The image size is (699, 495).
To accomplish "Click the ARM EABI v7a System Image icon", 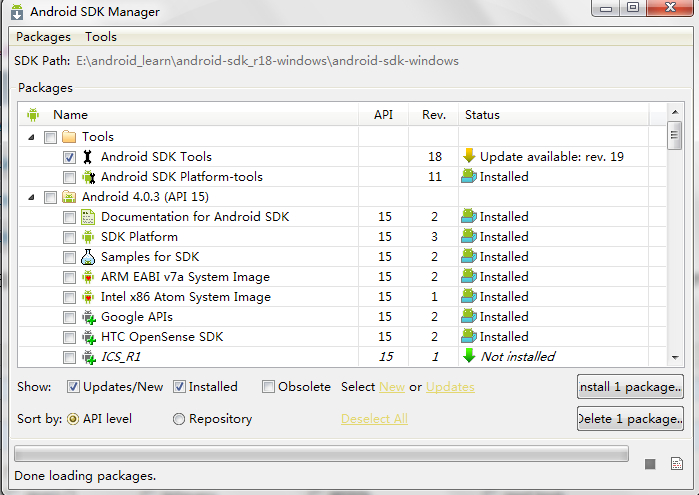I will pos(88,277).
